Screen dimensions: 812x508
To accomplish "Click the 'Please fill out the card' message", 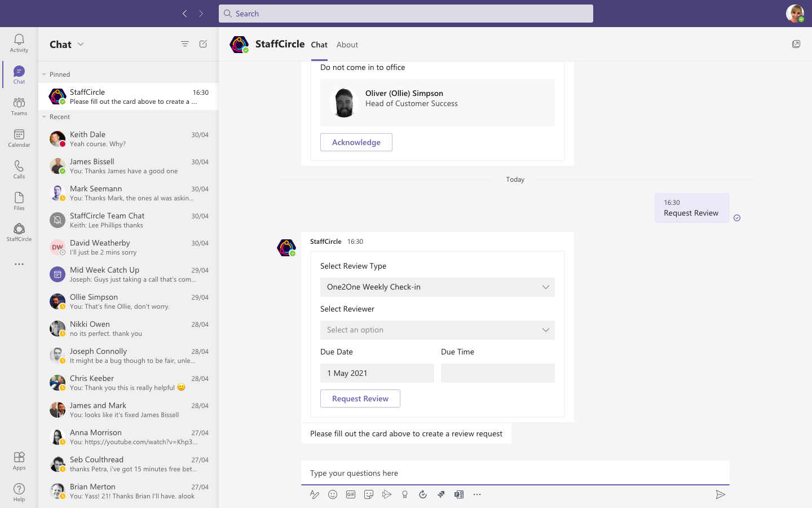I will 406,433.
